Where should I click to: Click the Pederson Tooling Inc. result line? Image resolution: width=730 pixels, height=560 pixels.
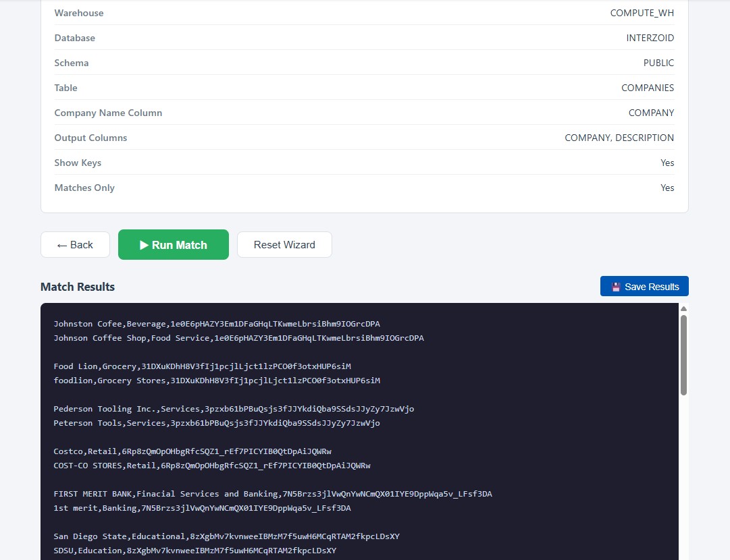click(234, 409)
